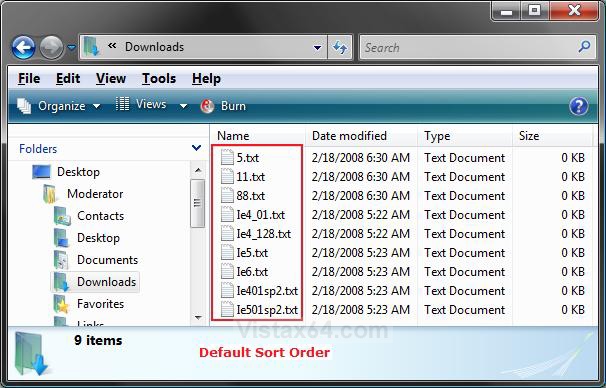Open the Edit menu
The width and height of the screenshot is (606, 388).
point(68,78)
